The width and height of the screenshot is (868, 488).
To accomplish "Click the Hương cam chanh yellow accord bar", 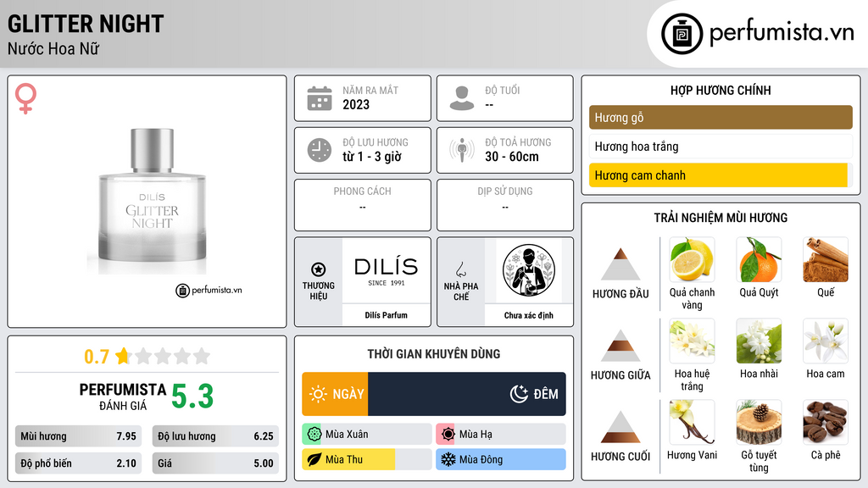I will [719, 175].
